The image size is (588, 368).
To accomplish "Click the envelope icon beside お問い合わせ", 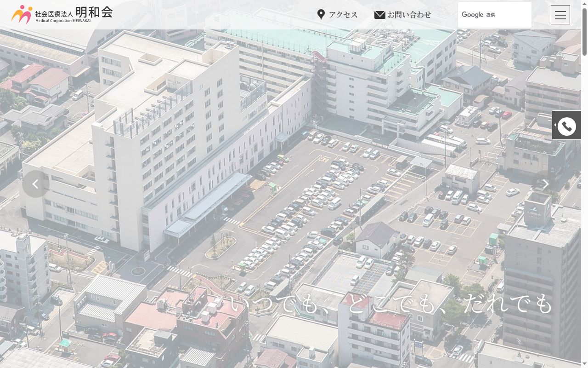I will click(x=380, y=15).
